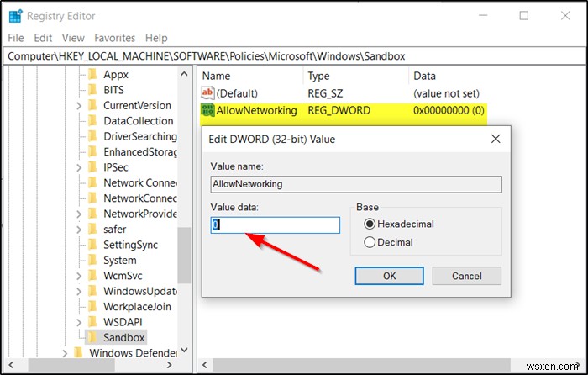Click the REG_DWORD type cell
The image size is (588, 375).
(x=339, y=110)
